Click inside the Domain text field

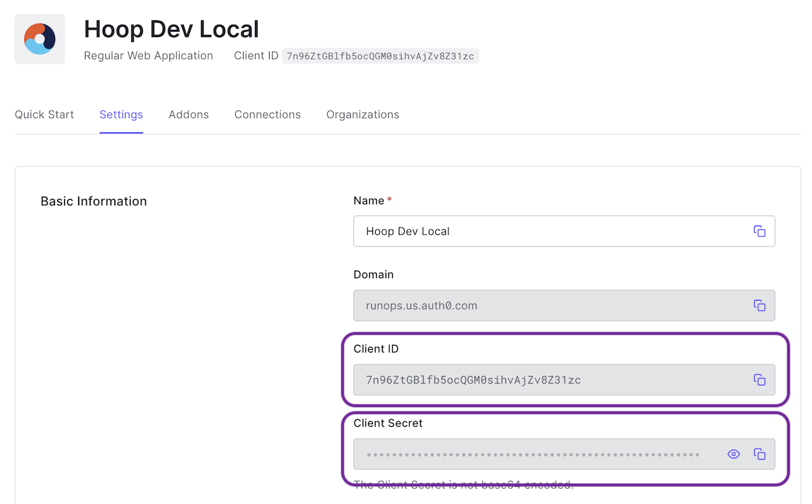click(x=546, y=306)
